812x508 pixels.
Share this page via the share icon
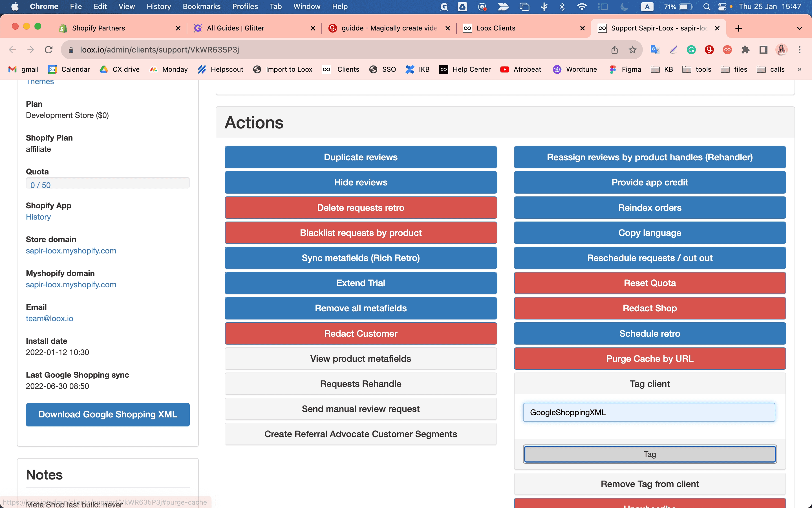point(614,50)
